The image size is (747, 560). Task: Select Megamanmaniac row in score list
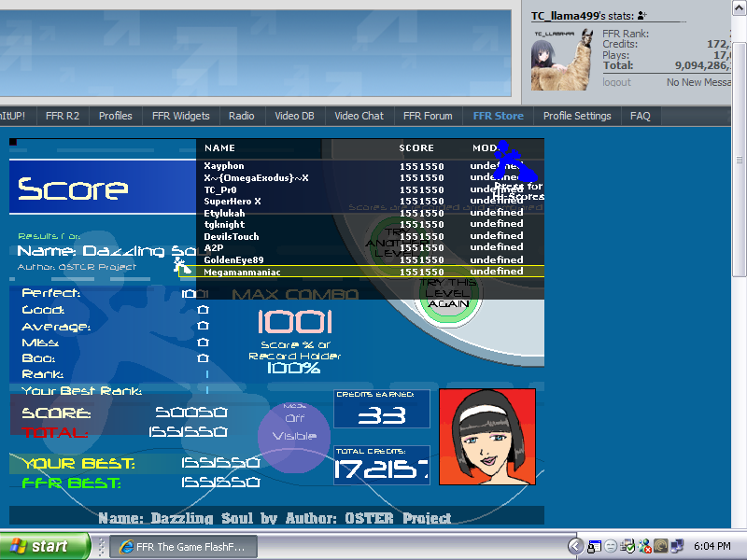click(x=370, y=272)
